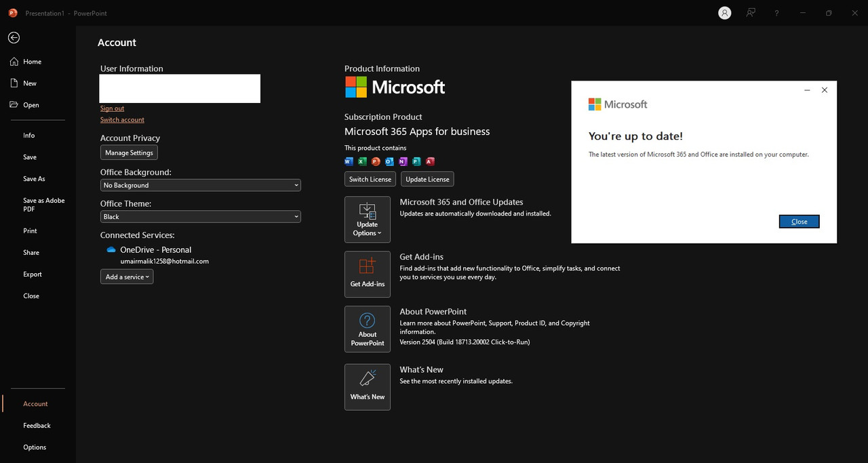This screenshot has height=463, width=868.
Task: Open the Info page
Action: point(29,136)
